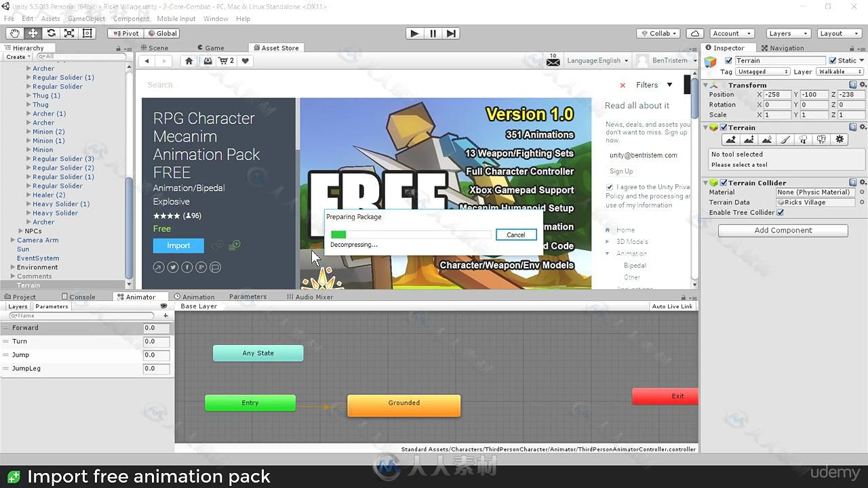Screen dimensions: 868x488
Task: Disable the Terrain Collider component checkbox
Action: (724, 183)
